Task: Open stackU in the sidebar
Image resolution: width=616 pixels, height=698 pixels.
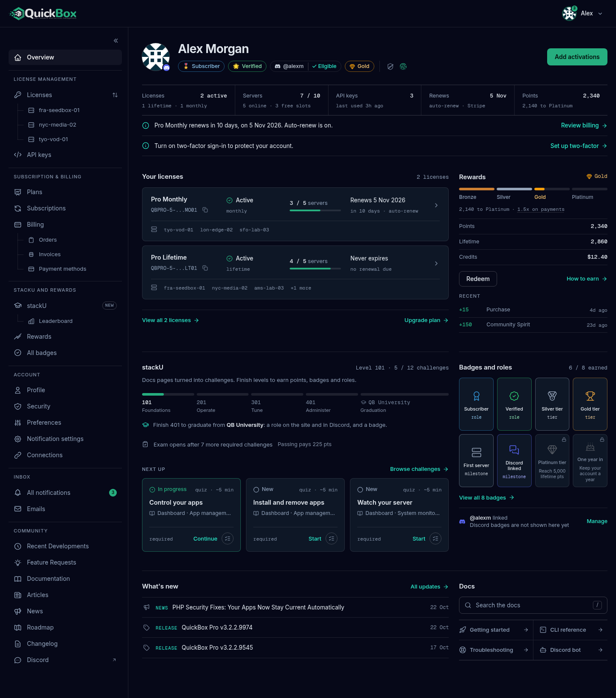Action: click(65, 305)
